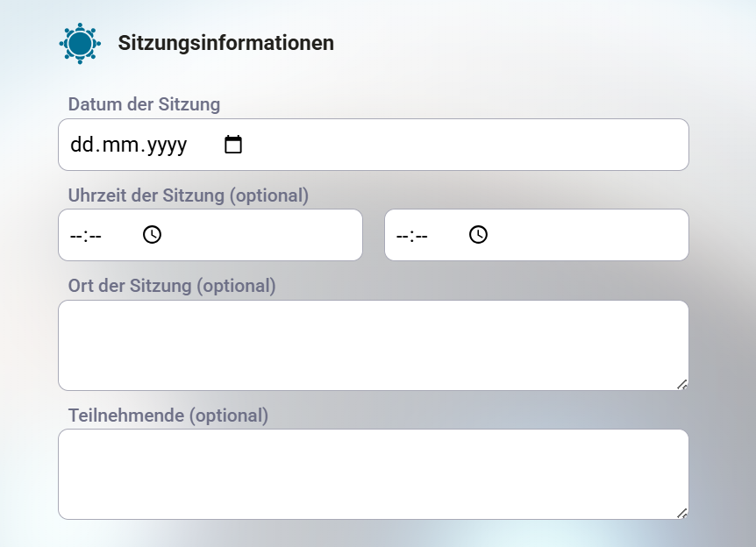The width and height of the screenshot is (756, 547).
Task: Open the calendar picker in the date field
Action: [x=232, y=145]
